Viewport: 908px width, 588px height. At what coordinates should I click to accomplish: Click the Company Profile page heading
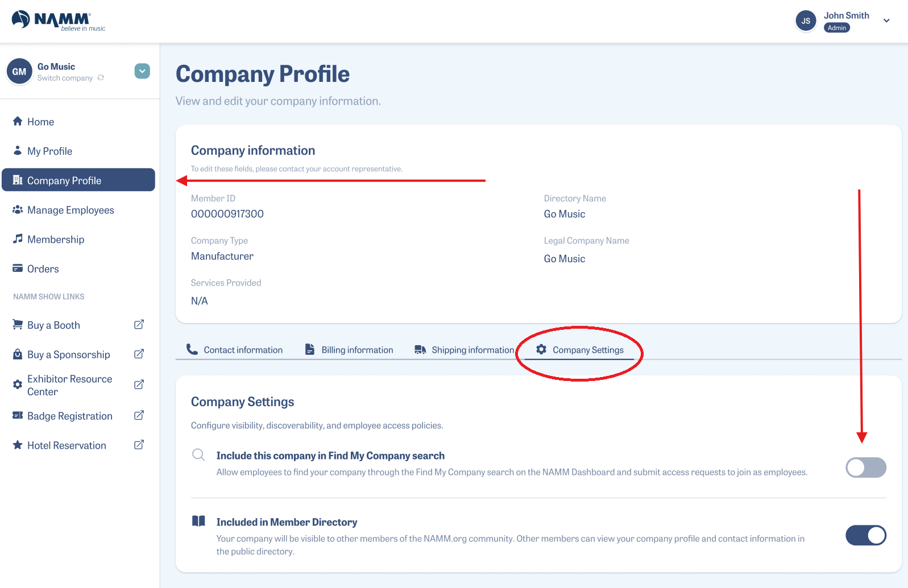click(263, 74)
